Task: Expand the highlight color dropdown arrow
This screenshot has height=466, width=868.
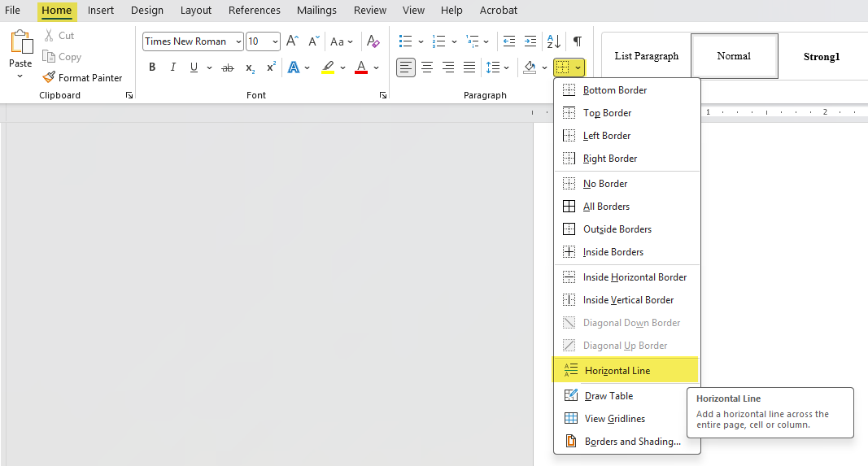Action: click(342, 68)
